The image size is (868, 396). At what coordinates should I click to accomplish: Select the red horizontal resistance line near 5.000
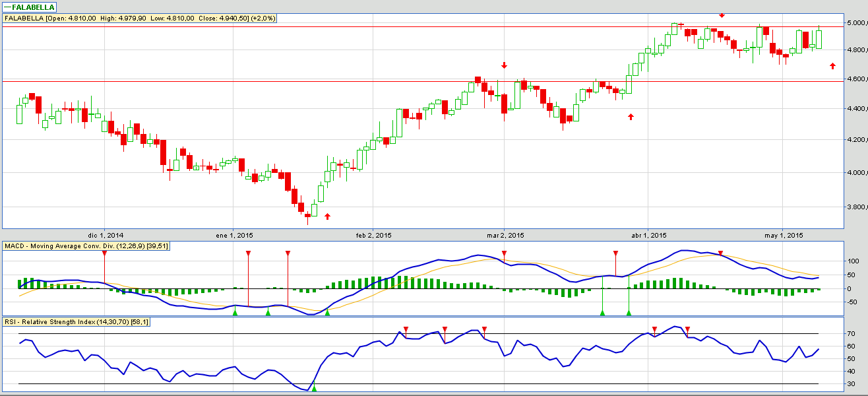[424, 26]
